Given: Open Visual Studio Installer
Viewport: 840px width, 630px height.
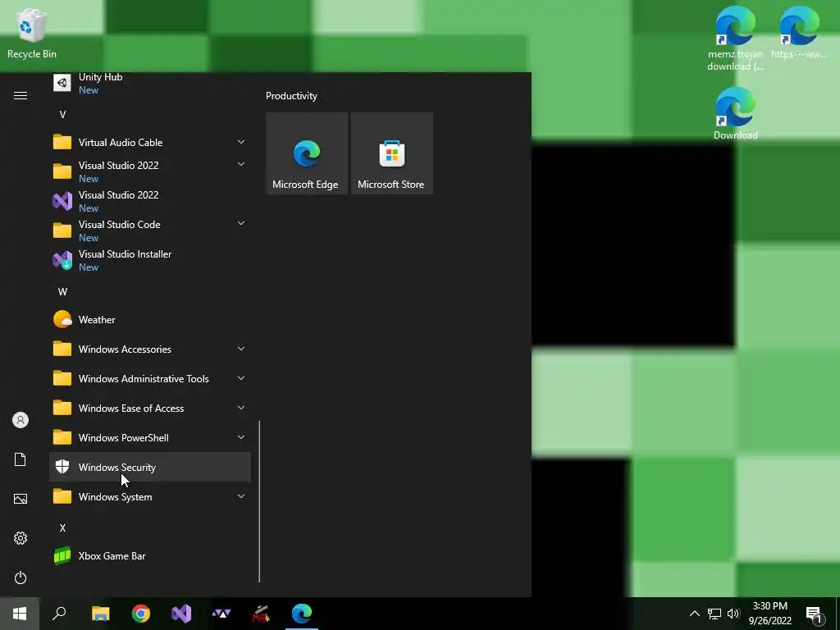Looking at the screenshot, I should (x=150, y=260).
